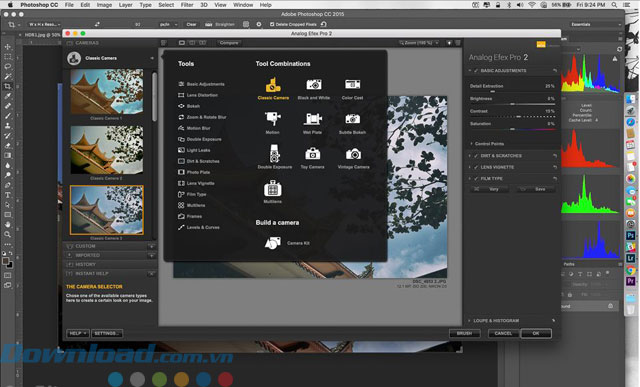The image size is (640, 387).
Task: Select Lens Distortion in Tools list
Action: [x=198, y=95]
